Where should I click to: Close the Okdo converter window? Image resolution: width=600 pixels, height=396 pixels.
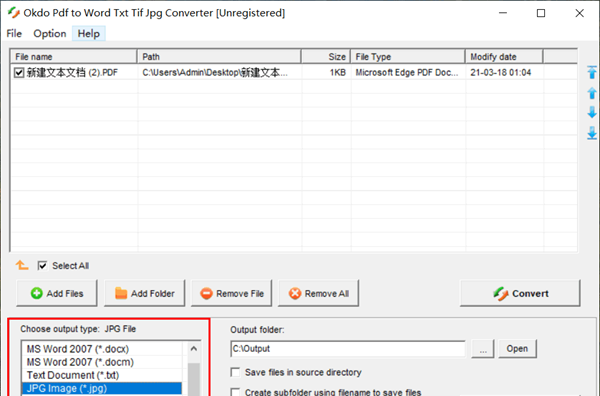point(579,13)
